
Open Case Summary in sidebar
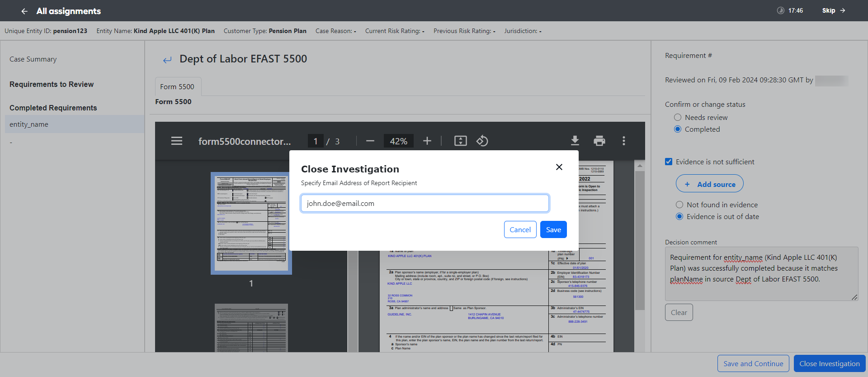[x=33, y=59]
